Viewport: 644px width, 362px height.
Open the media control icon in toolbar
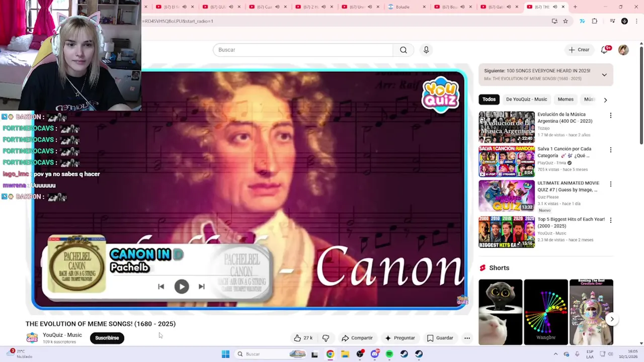click(x=612, y=21)
